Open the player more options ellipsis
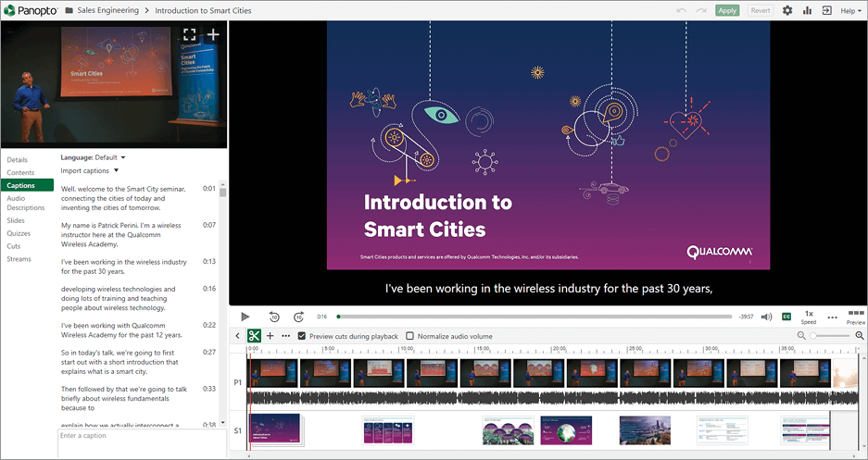Viewport: 868px width, 460px height. [x=832, y=317]
